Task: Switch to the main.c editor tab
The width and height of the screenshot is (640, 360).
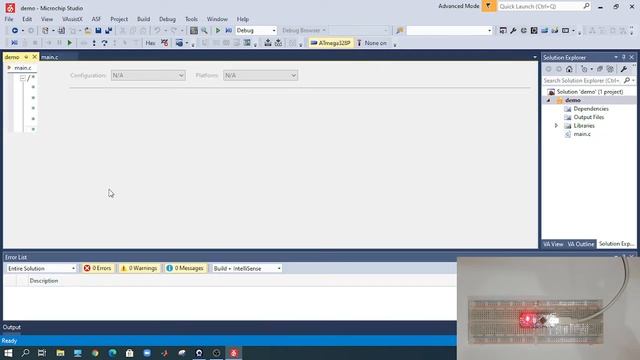Action: 50,57
